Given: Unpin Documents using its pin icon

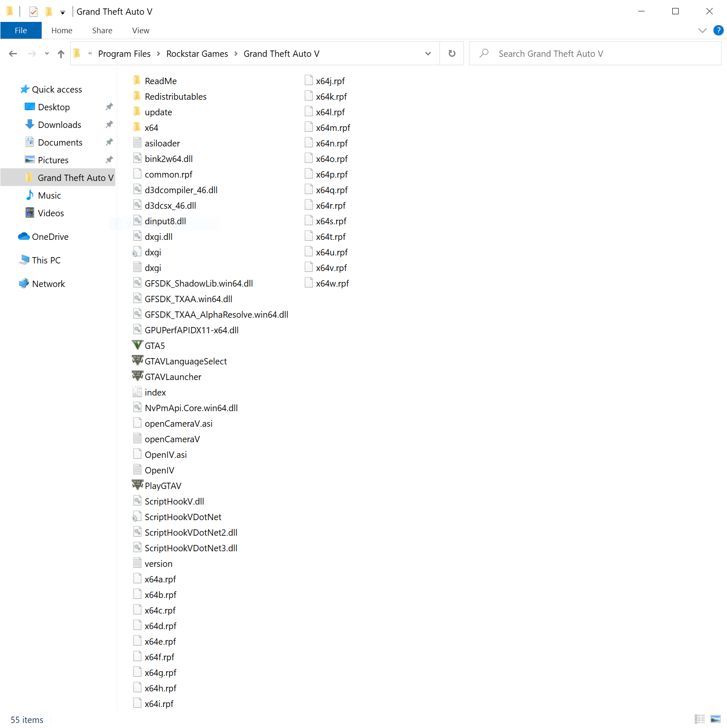Looking at the screenshot, I should (109, 142).
